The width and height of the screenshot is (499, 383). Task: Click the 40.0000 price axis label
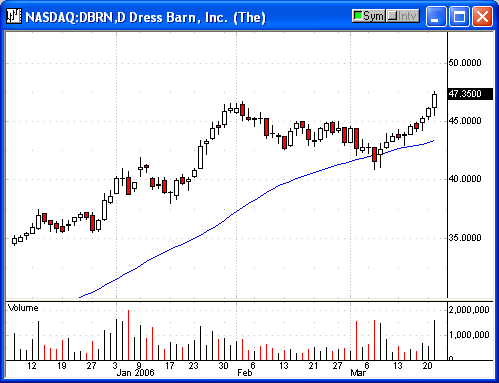pyautogui.click(x=465, y=179)
